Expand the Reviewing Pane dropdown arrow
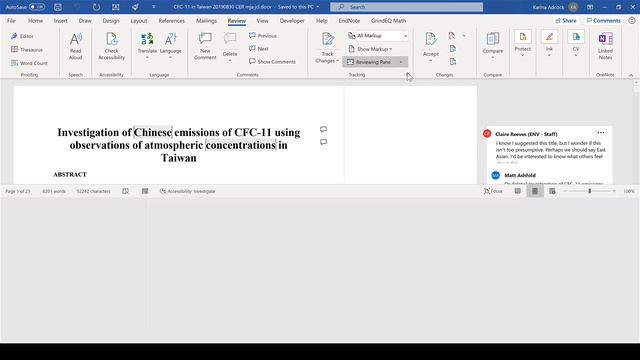Viewport: 640px width, 360px height. pos(401,62)
